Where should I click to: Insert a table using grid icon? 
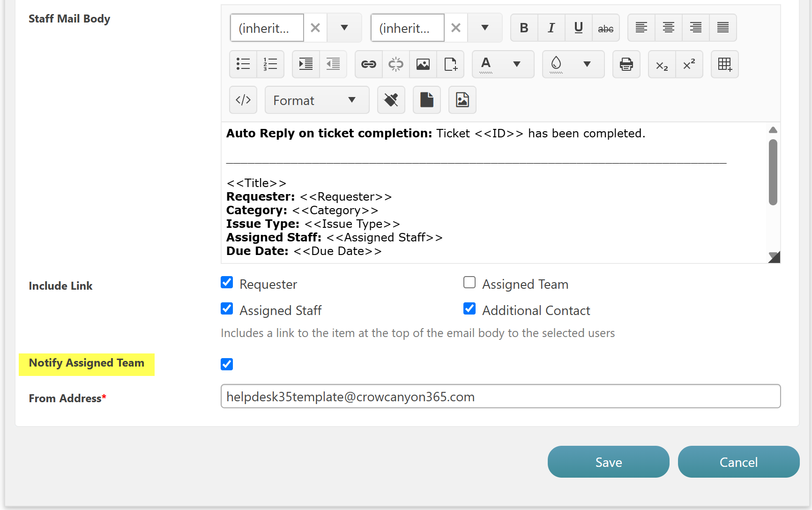tap(724, 64)
